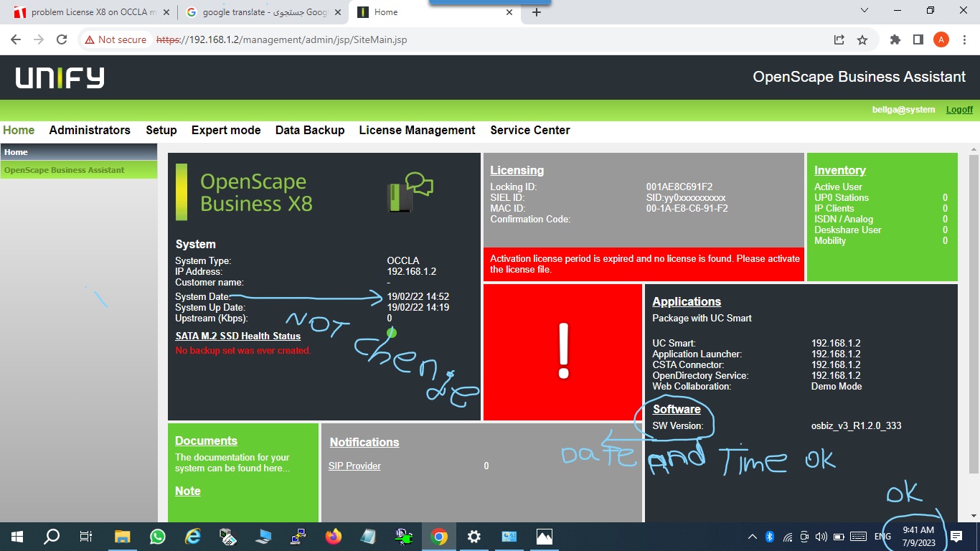Reload the page with the refresh icon
The height and width of the screenshot is (551, 980).
coord(62,40)
